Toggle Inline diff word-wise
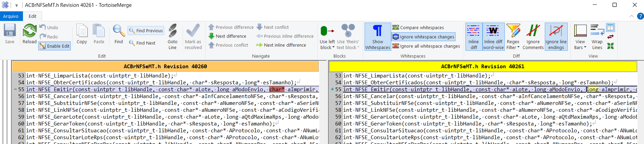644x144 pixels. (x=493, y=37)
